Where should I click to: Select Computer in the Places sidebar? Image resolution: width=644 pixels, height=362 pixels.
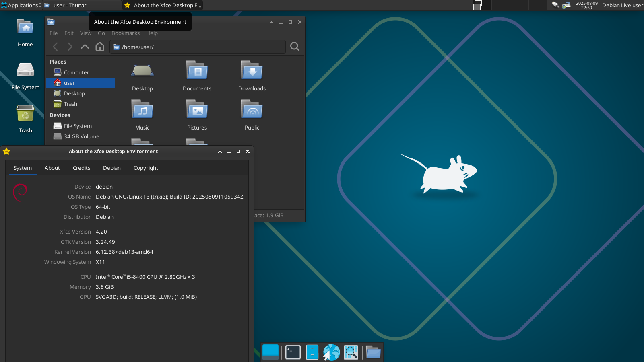point(76,72)
